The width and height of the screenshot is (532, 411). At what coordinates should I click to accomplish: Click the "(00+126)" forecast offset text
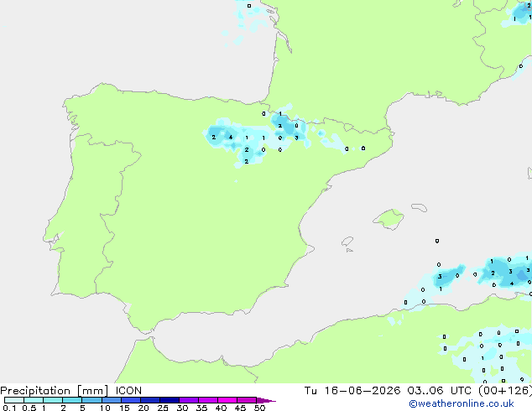(x=505, y=391)
